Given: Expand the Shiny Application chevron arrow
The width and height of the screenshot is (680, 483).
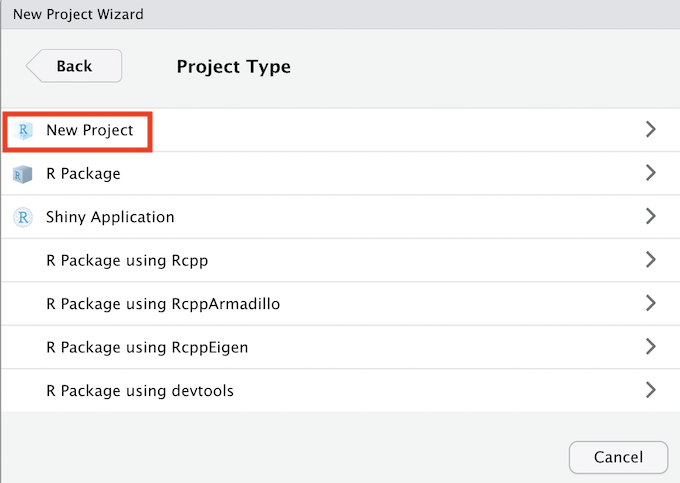Looking at the screenshot, I should (x=650, y=217).
